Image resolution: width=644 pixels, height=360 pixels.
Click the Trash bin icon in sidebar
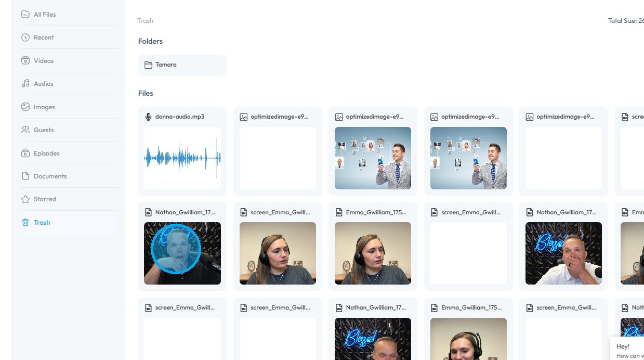click(25, 223)
